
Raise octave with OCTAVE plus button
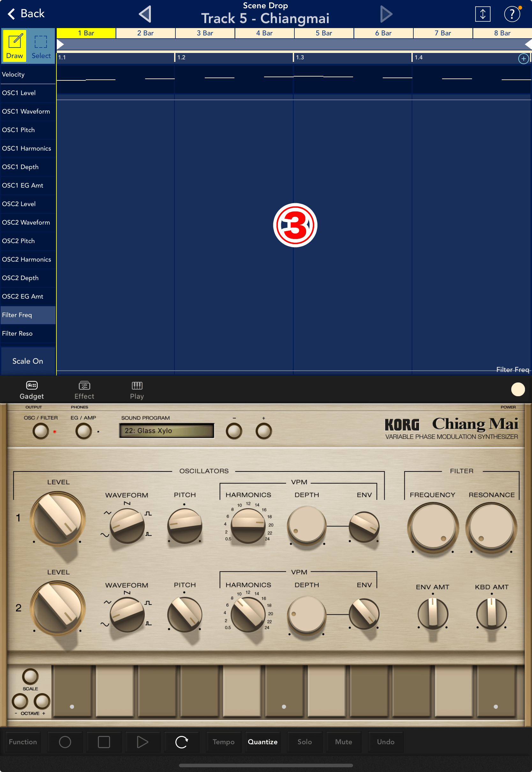[42, 701]
